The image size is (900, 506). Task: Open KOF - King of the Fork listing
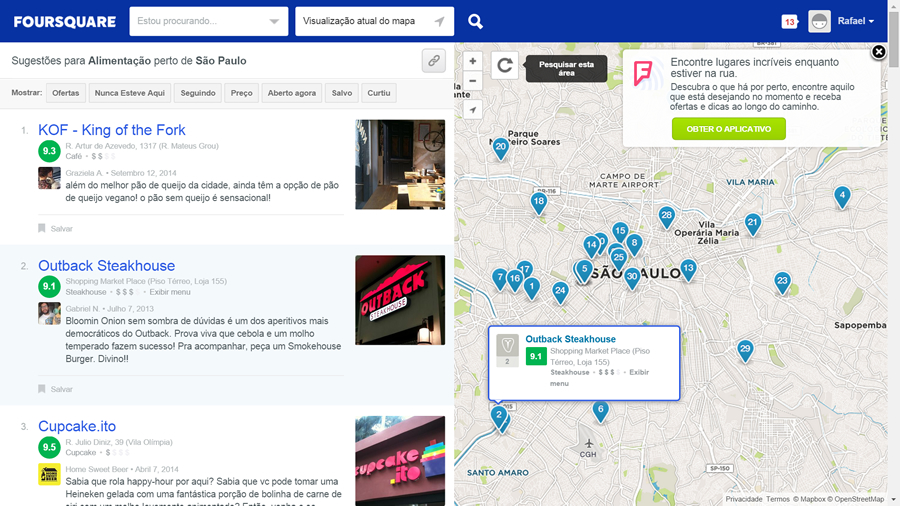[x=111, y=130]
